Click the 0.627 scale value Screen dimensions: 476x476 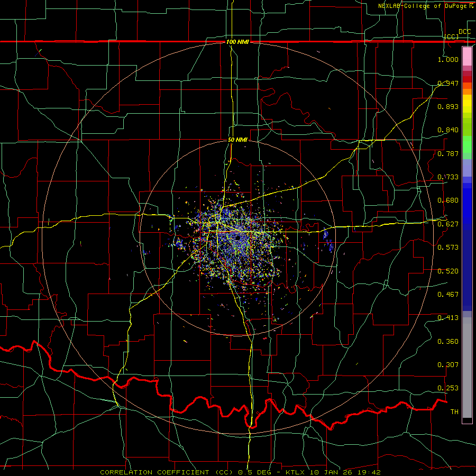tap(448, 224)
